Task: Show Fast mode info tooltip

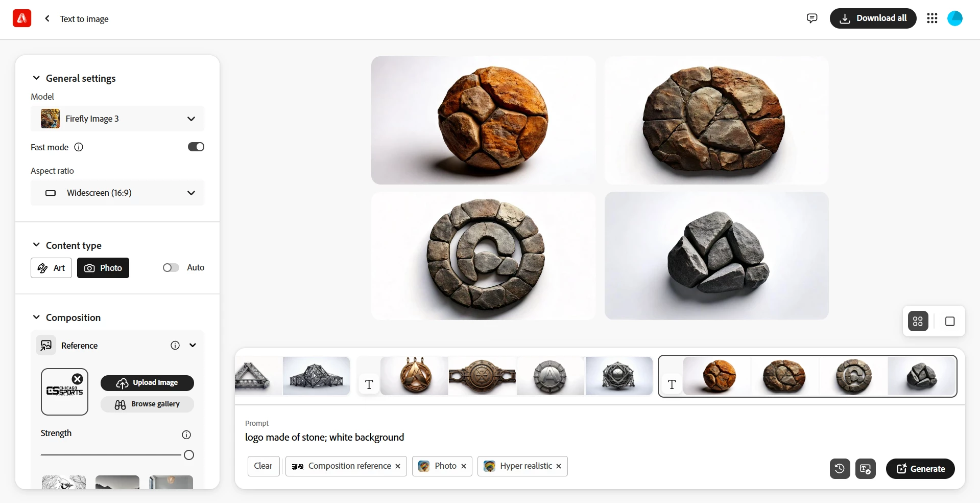Action: (x=79, y=147)
